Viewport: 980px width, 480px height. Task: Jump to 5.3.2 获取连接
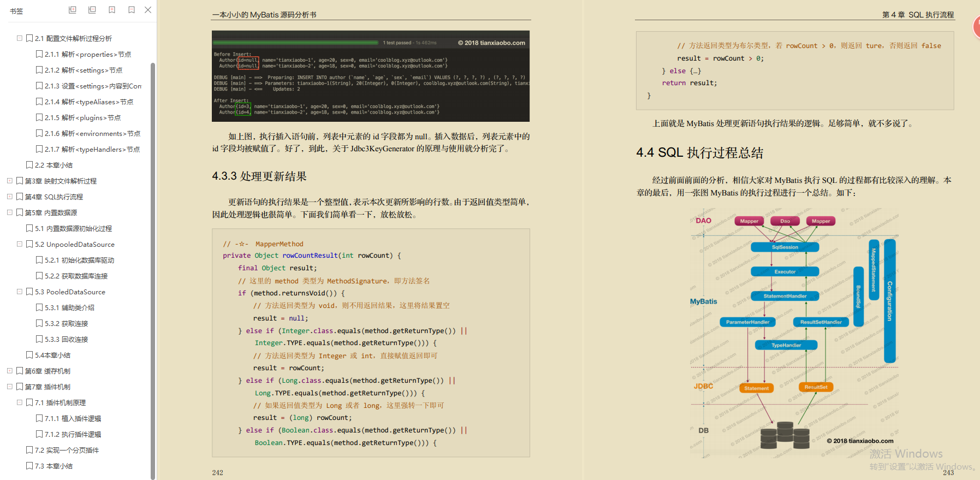pyautogui.click(x=67, y=323)
